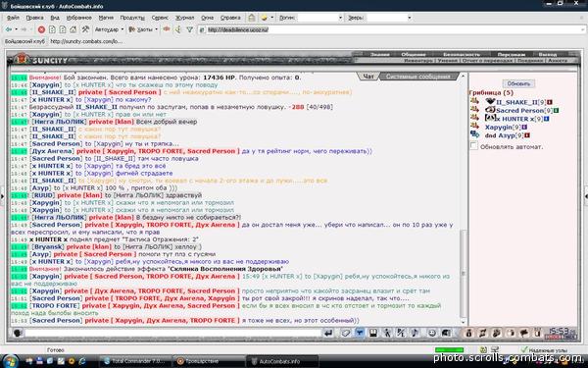Open the smiley emoticons icon

coord(432,333)
